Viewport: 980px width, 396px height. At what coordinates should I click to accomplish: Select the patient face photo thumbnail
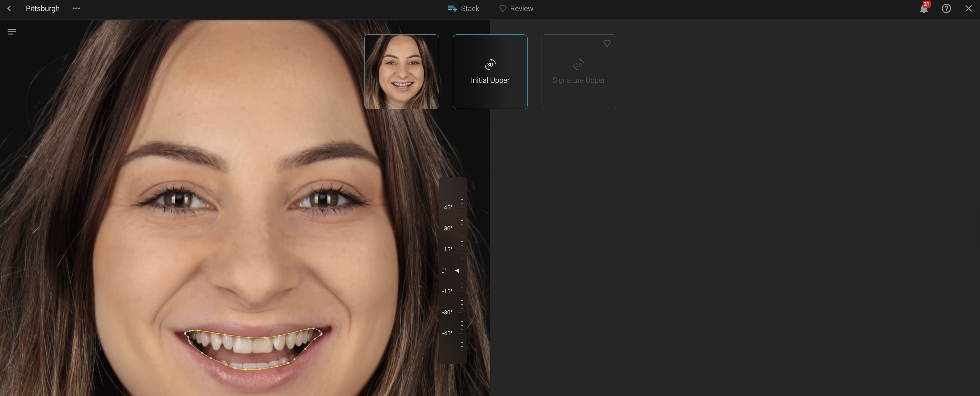pos(401,71)
